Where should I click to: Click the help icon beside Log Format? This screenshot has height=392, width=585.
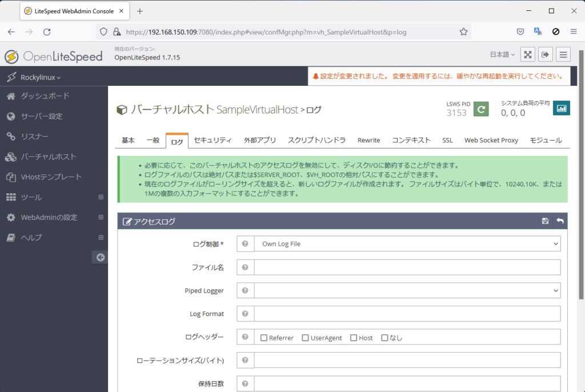click(x=245, y=314)
